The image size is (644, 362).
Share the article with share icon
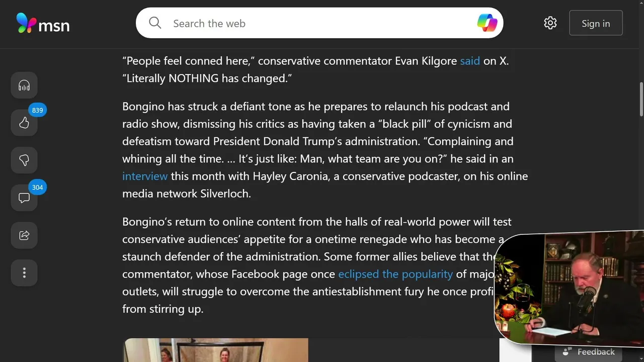24,235
